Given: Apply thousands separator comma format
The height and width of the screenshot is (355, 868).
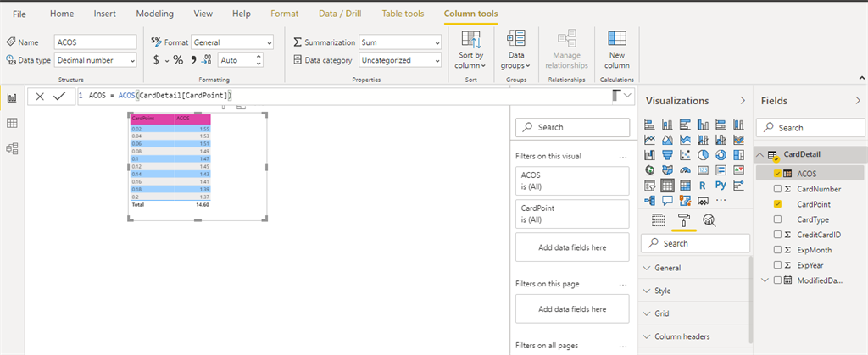Looking at the screenshot, I should pyautogui.click(x=194, y=60).
